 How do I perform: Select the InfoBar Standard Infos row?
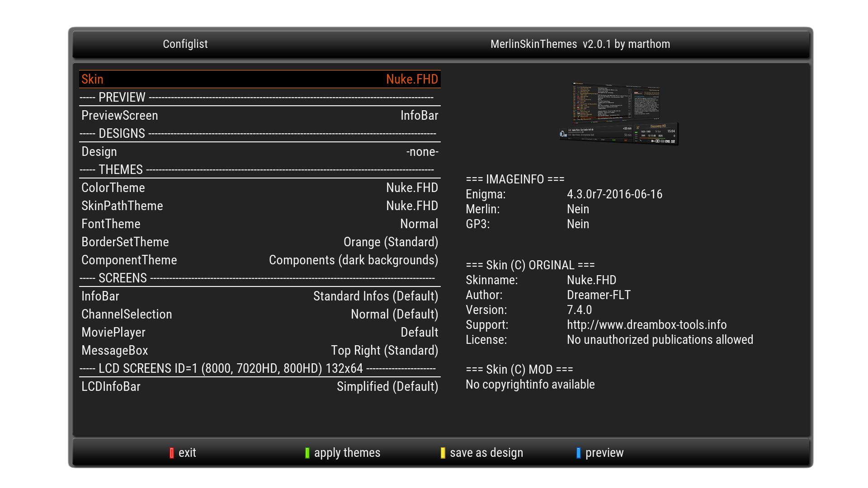[259, 296]
